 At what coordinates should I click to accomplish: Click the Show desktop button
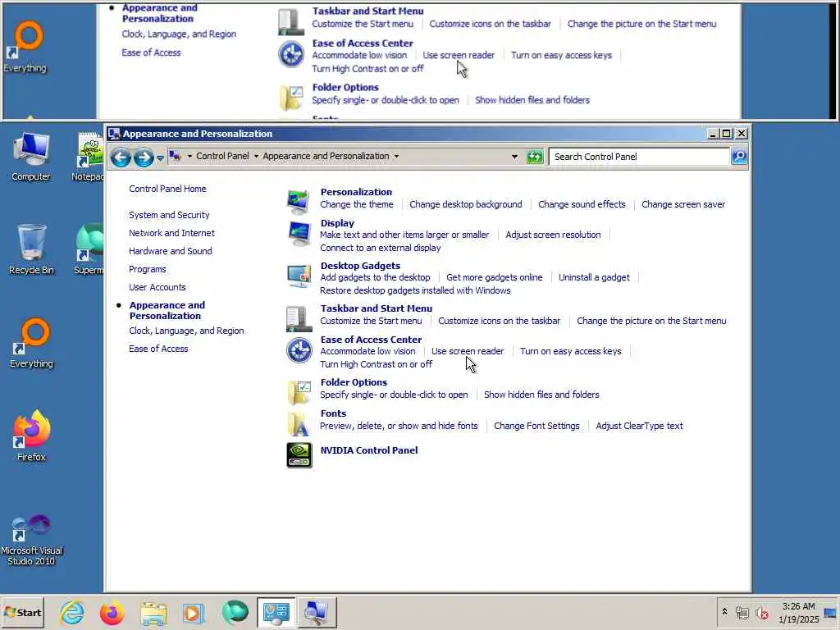830,612
